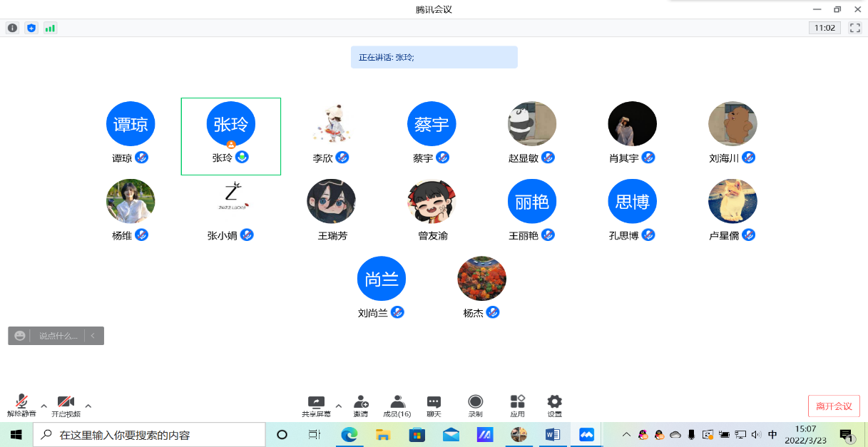The width and height of the screenshot is (868, 447).
Task: Start recording with 录制 button
Action: (x=475, y=405)
